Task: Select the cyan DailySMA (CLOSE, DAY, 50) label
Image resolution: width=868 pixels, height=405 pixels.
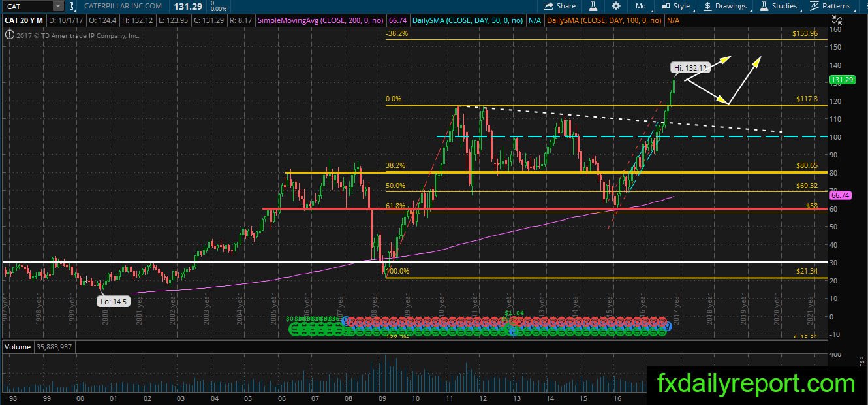Action: 469,20
